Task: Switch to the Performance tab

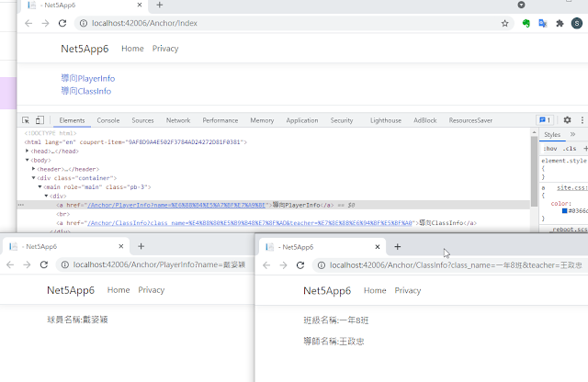Action: coord(220,120)
